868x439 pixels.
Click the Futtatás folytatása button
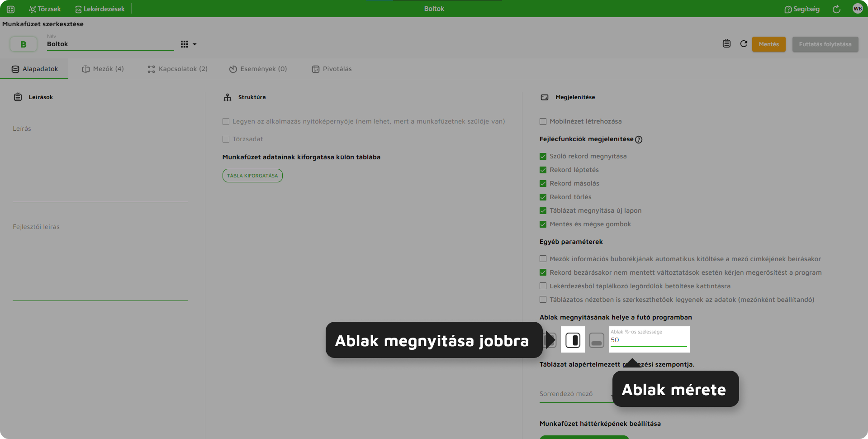pos(825,44)
